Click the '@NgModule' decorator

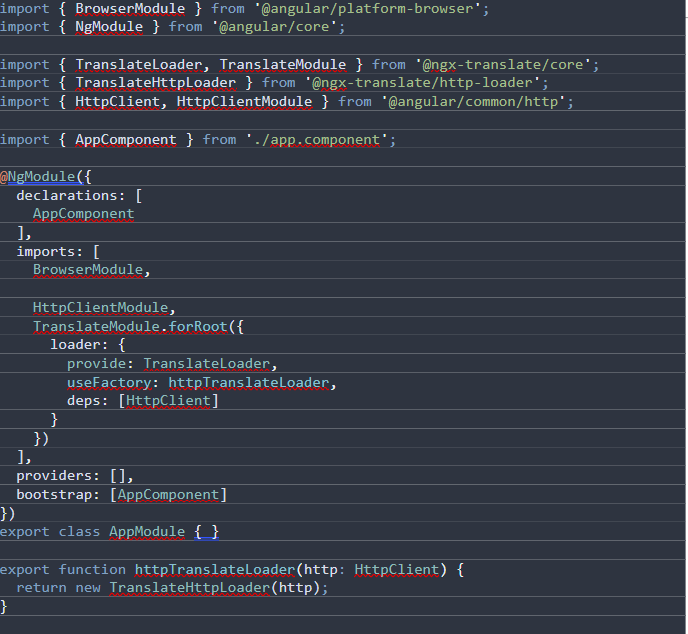coord(38,176)
